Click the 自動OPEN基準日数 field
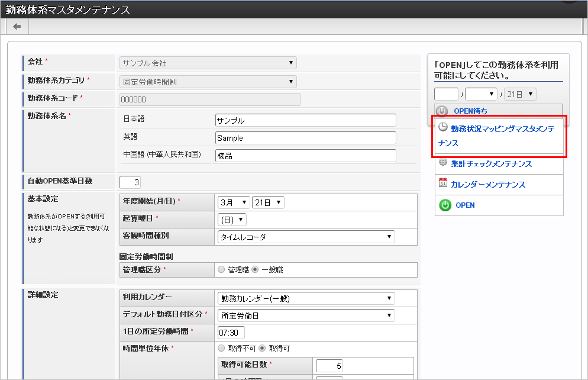The width and height of the screenshot is (588, 380). (130, 182)
